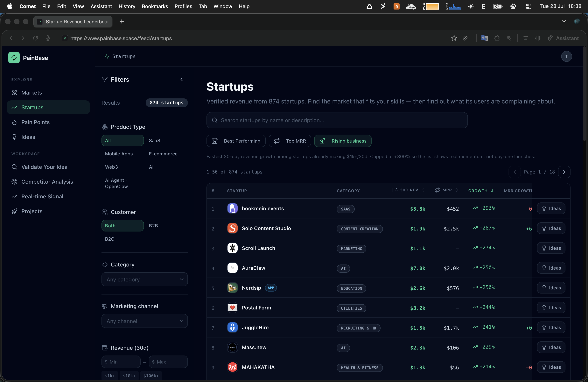Open the media queue toolbar icon
The height and width of the screenshot is (382, 588).
coord(509,38)
